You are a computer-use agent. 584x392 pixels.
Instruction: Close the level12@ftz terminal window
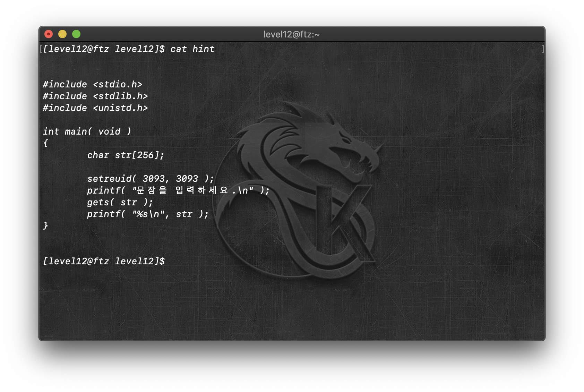(49, 34)
